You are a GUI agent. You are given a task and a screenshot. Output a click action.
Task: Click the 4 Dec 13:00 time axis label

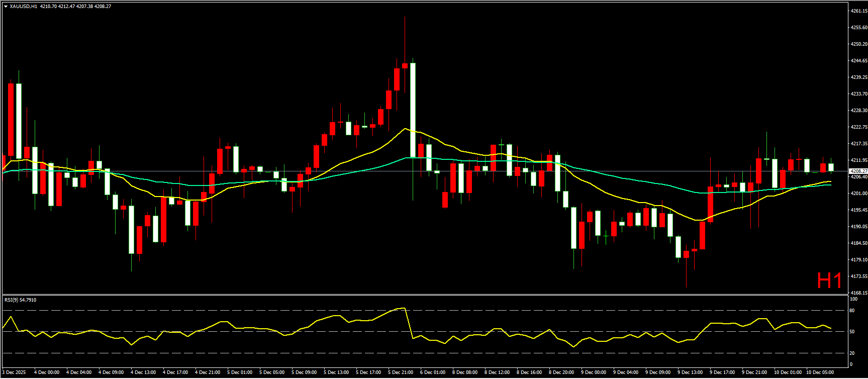[143, 372]
